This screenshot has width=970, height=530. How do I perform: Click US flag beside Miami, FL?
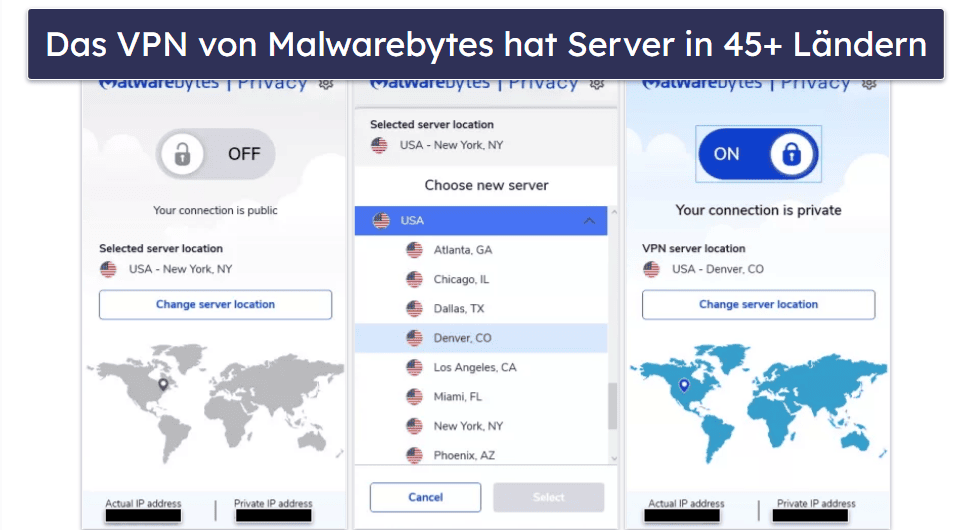[414, 396]
